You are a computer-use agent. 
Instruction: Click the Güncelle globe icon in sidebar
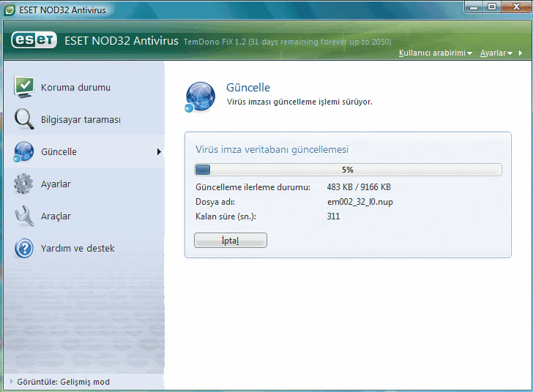(23, 151)
